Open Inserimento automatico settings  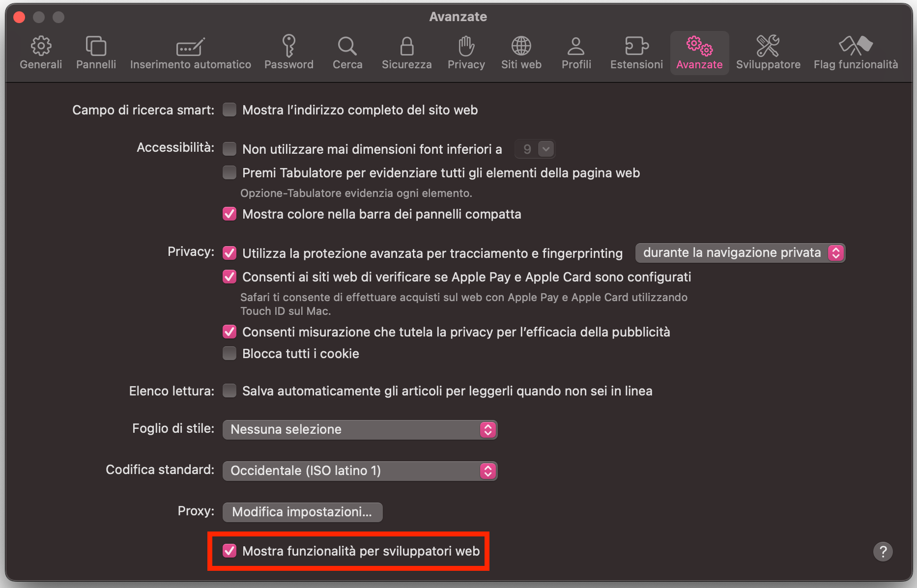tap(190, 52)
